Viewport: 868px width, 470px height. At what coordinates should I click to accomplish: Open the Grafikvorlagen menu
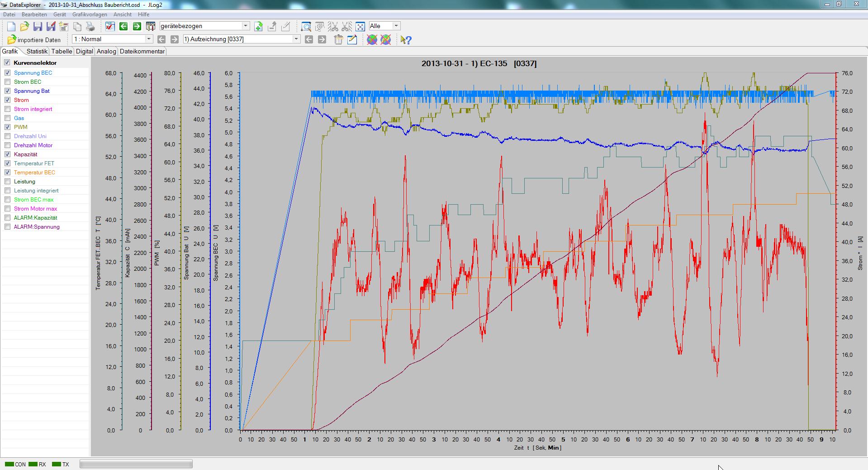[90, 14]
